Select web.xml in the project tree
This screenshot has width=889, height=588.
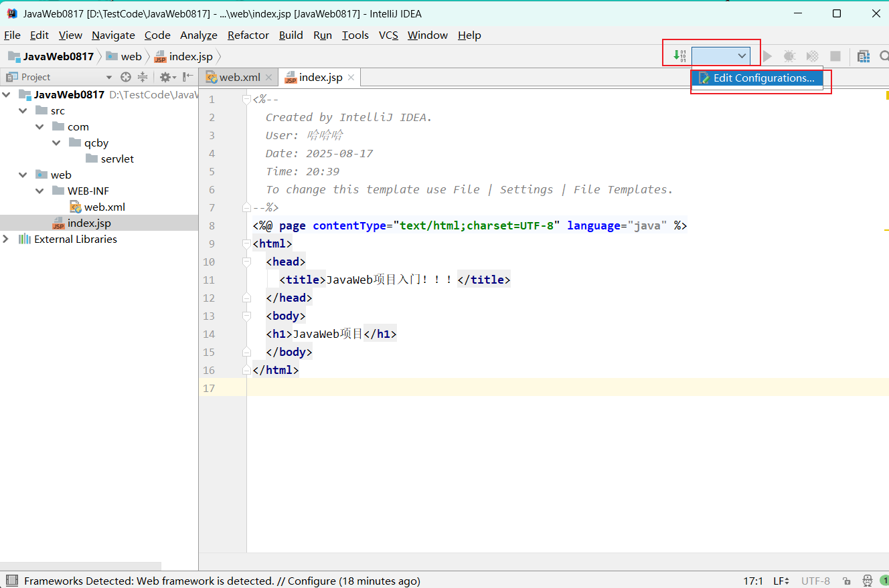point(98,207)
